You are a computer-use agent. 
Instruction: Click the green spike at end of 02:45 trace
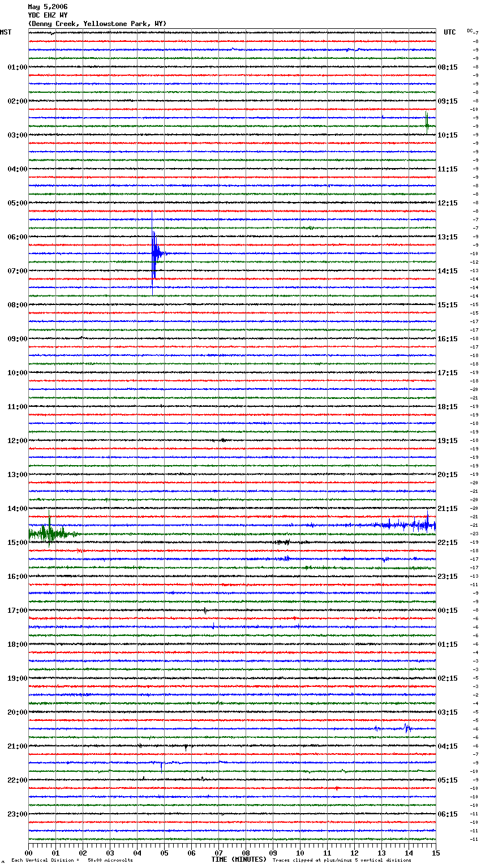(x=427, y=123)
